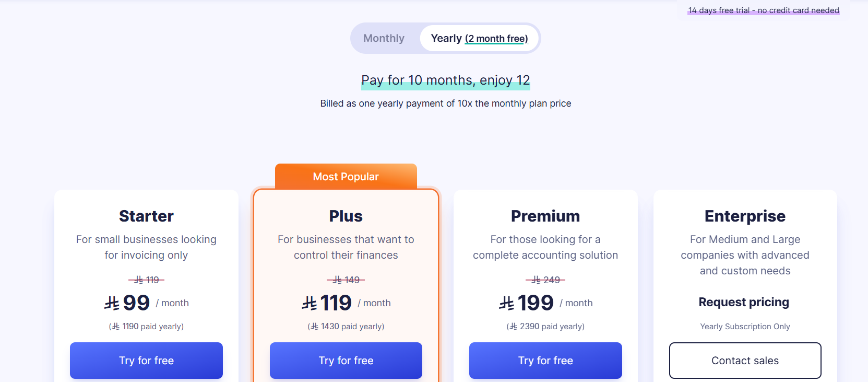Click Request pricing on Enterprise card
The height and width of the screenshot is (382, 868).
tap(744, 302)
